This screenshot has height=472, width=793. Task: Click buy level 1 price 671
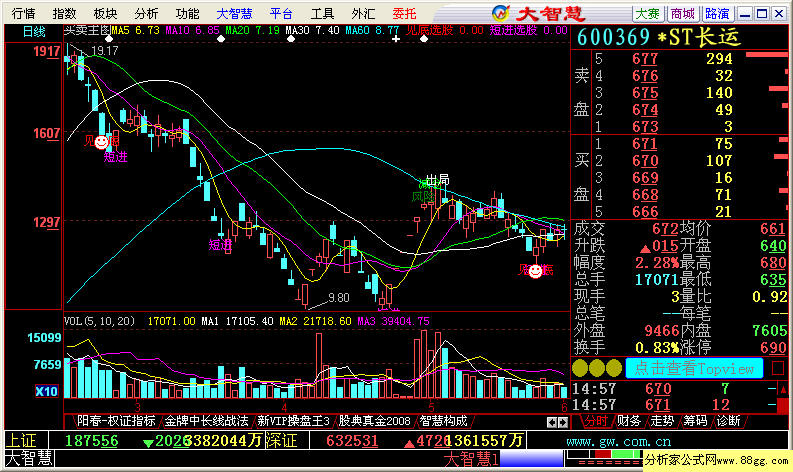[645, 144]
